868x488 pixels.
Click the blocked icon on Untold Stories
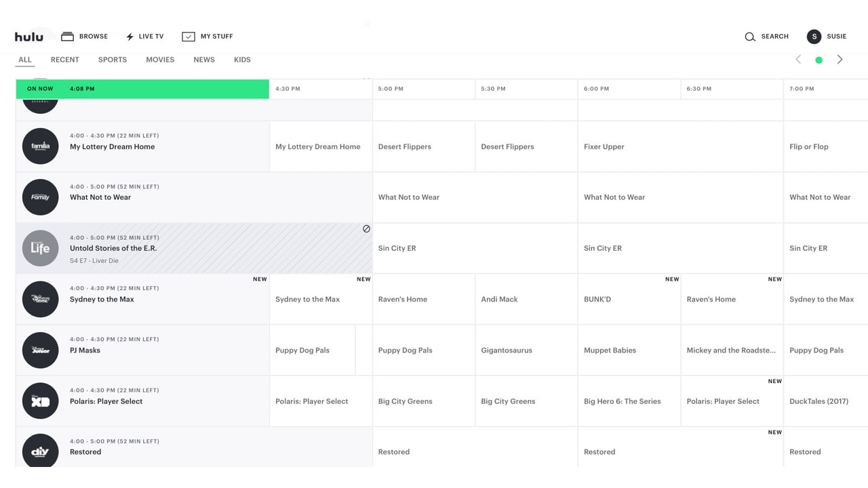tap(366, 229)
